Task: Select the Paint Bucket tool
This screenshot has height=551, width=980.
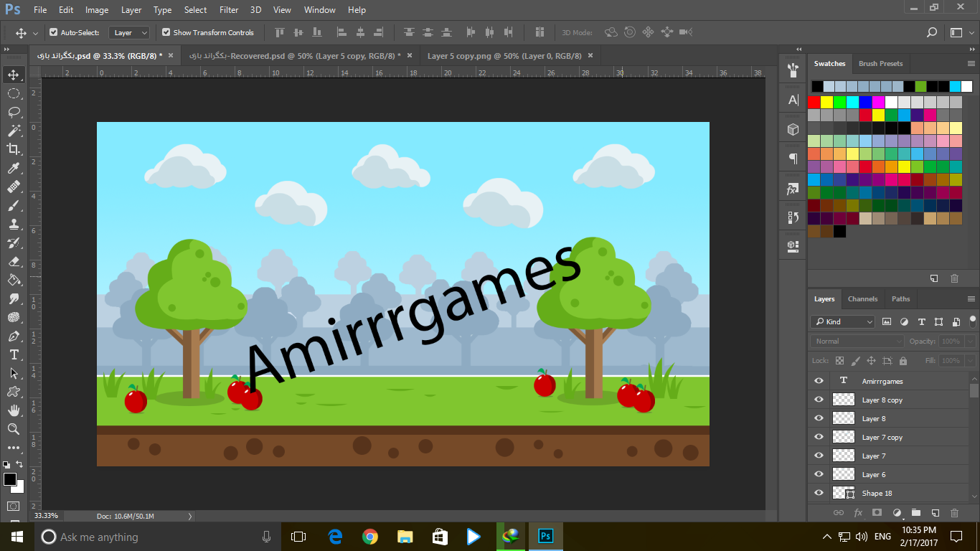Action: 14,280
